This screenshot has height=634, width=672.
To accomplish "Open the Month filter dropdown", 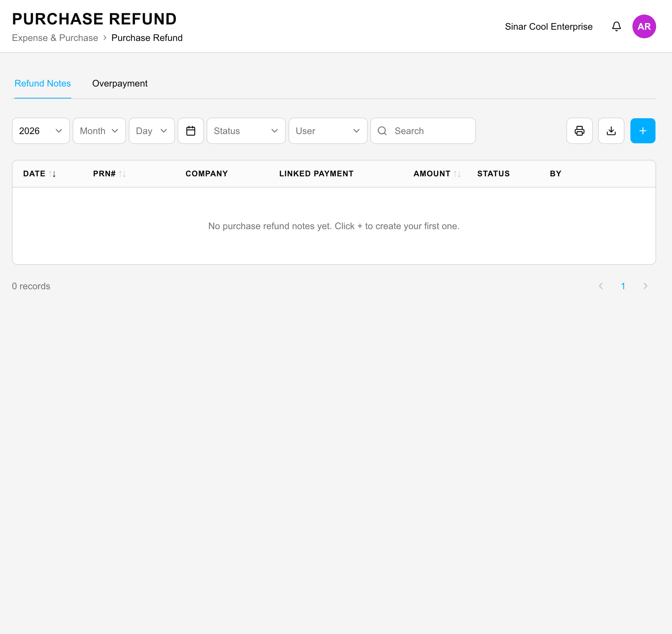I will (99, 131).
